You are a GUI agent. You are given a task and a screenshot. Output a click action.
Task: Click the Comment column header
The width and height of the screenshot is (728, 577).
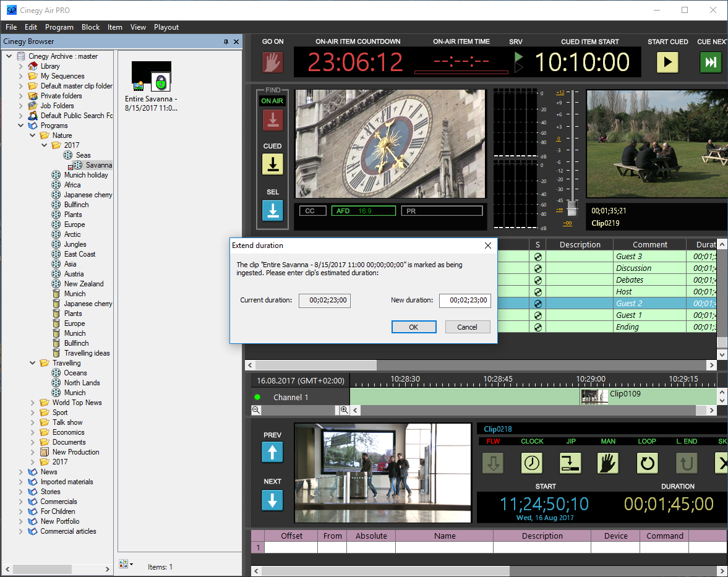click(x=649, y=245)
